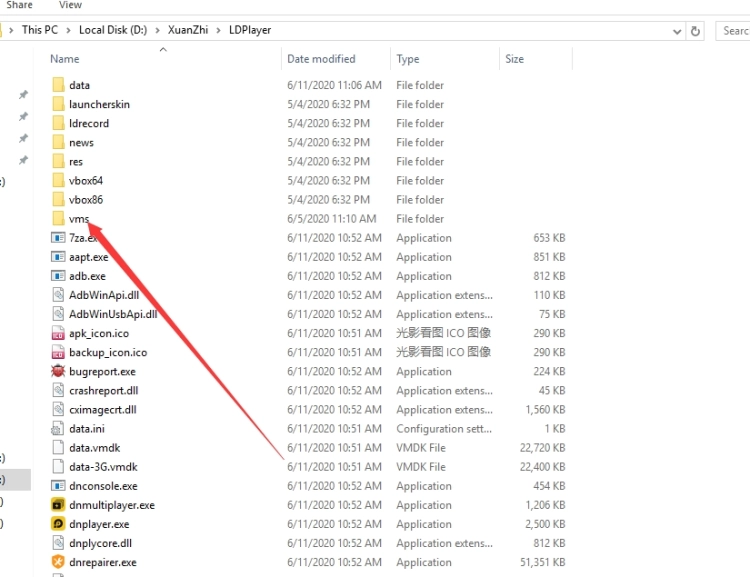Click the data.vmdk blank file icon

tap(58, 448)
